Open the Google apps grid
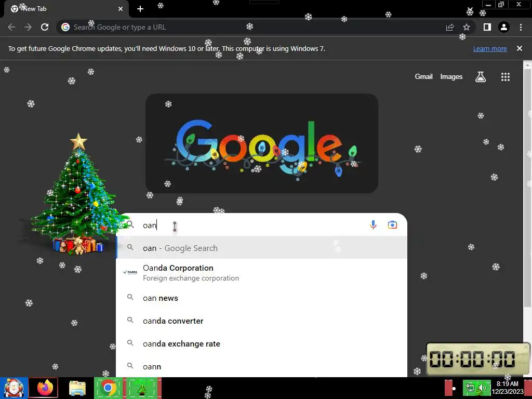The width and height of the screenshot is (532, 399). [x=506, y=77]
